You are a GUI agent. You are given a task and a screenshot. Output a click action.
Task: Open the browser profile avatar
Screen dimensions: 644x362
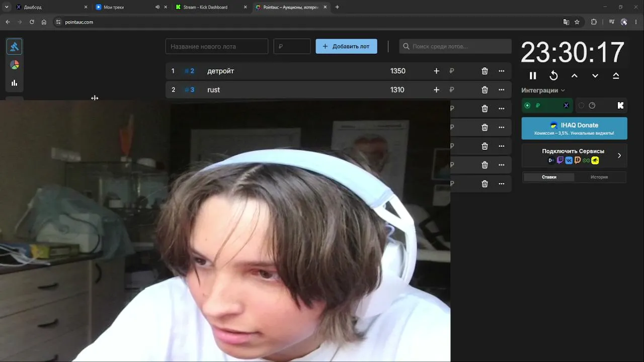[624, 22]
